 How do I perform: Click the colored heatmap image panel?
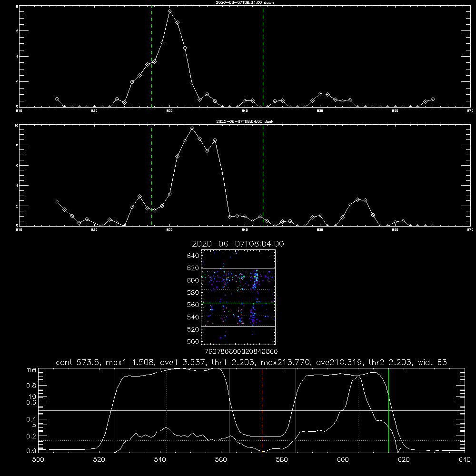238,297
